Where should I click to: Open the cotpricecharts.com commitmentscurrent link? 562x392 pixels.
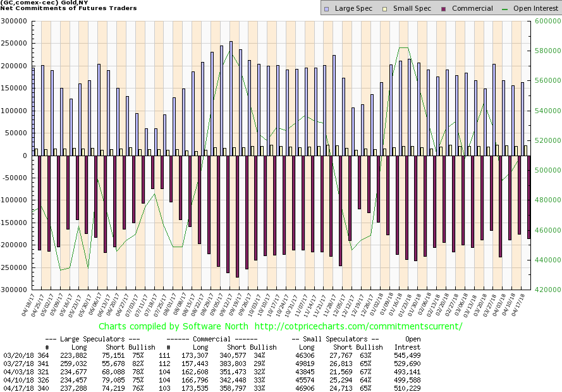359,326
